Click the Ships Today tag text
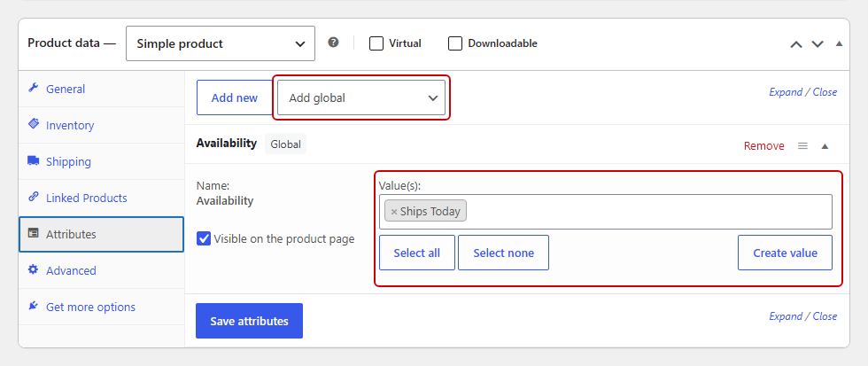The width and height of the screenshot is (868, 366). coord(430,212)
